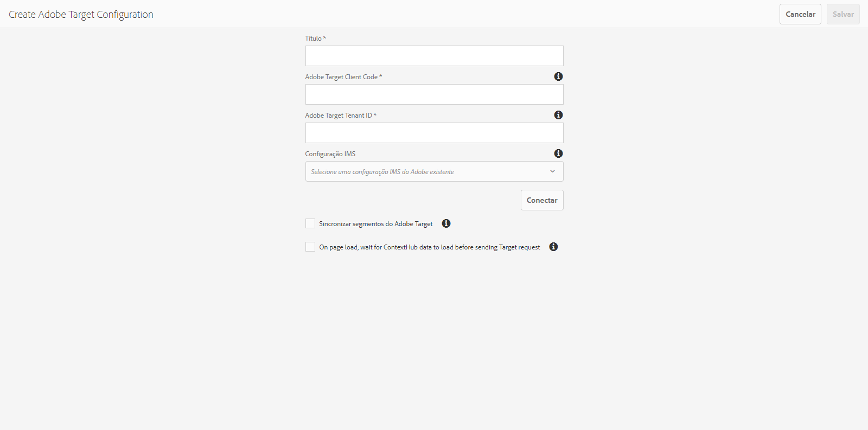Click the Adobe Target Client Code label
Viewport: 868px width, 430px height.
343,77
